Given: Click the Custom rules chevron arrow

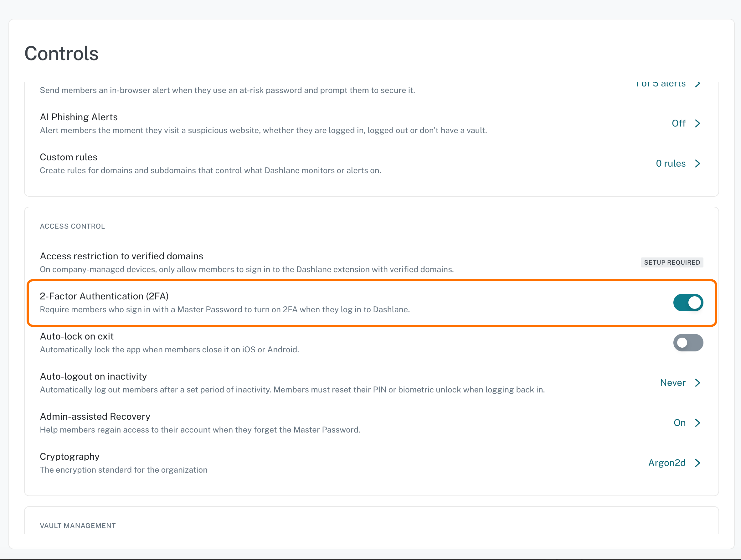Looking at the screenshot, I should (x=697, y=163).
